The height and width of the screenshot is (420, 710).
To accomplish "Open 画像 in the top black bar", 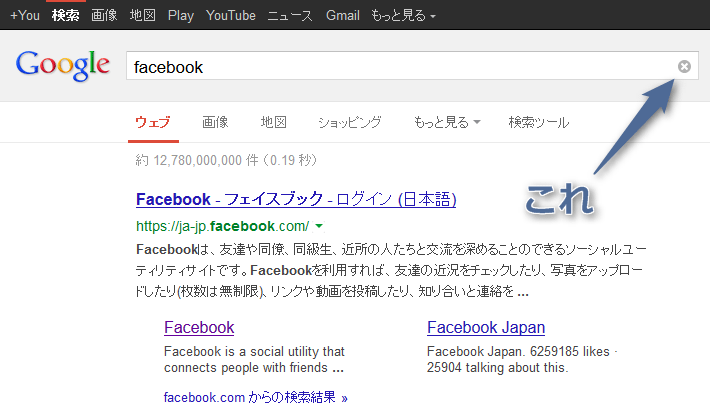I will click(x=104, y=16).
